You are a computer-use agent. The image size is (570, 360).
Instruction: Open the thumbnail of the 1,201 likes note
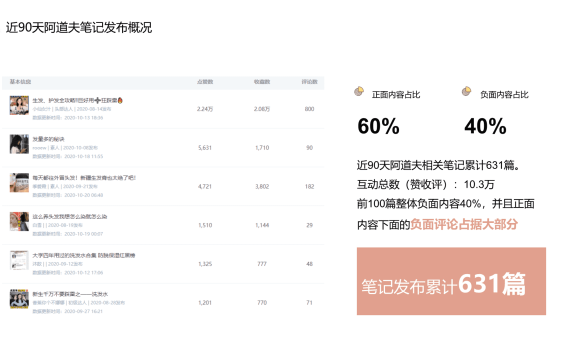click(19, 299)
